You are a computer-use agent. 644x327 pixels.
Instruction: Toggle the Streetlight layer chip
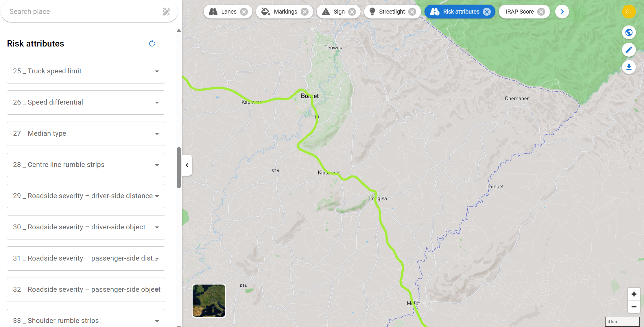pos(392,12)
